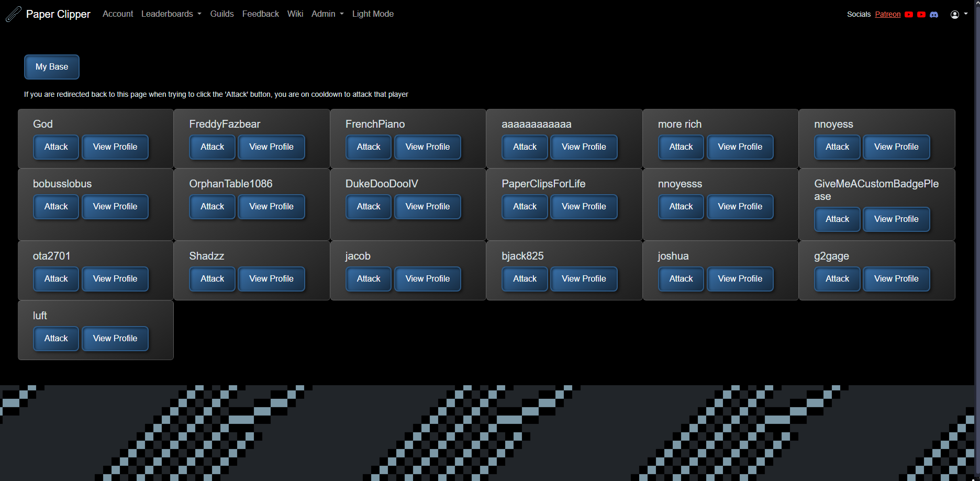View FreddyFazbear's profile

coord(271,147)
